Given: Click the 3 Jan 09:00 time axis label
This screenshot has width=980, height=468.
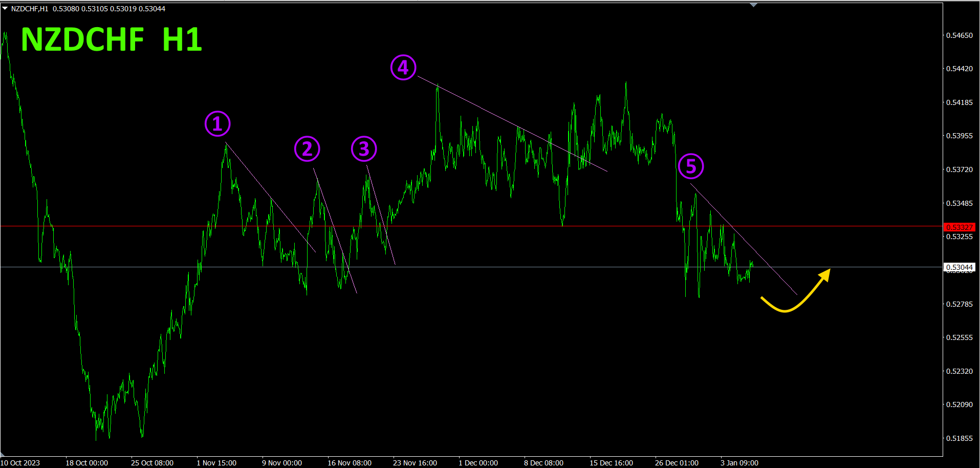Looking at the screenshot, I should (x=739, y=463).
